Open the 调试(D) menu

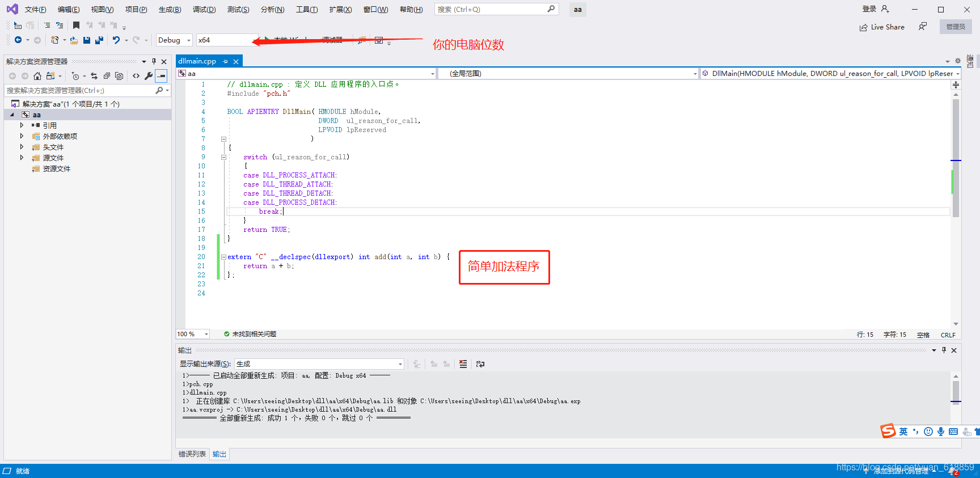[x=204, y=10]
